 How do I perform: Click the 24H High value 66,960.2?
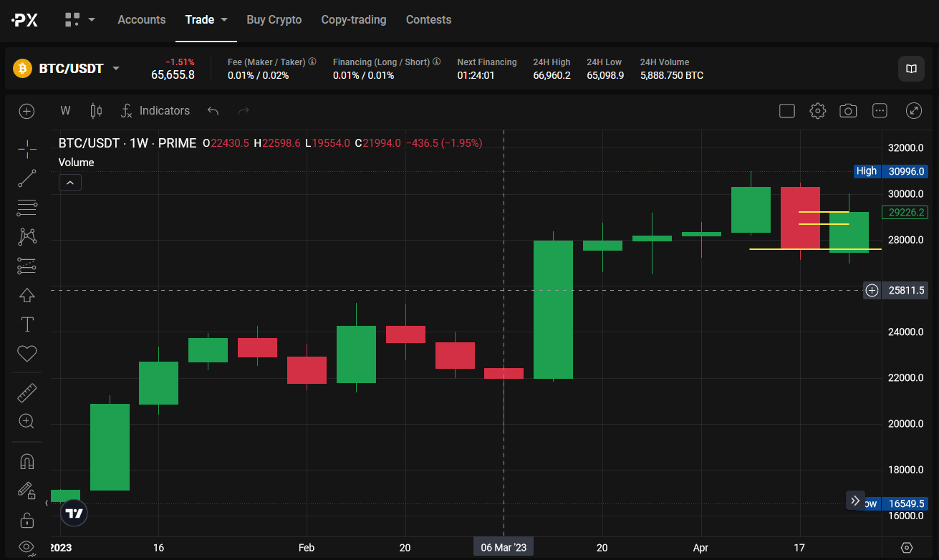[552, 75]
